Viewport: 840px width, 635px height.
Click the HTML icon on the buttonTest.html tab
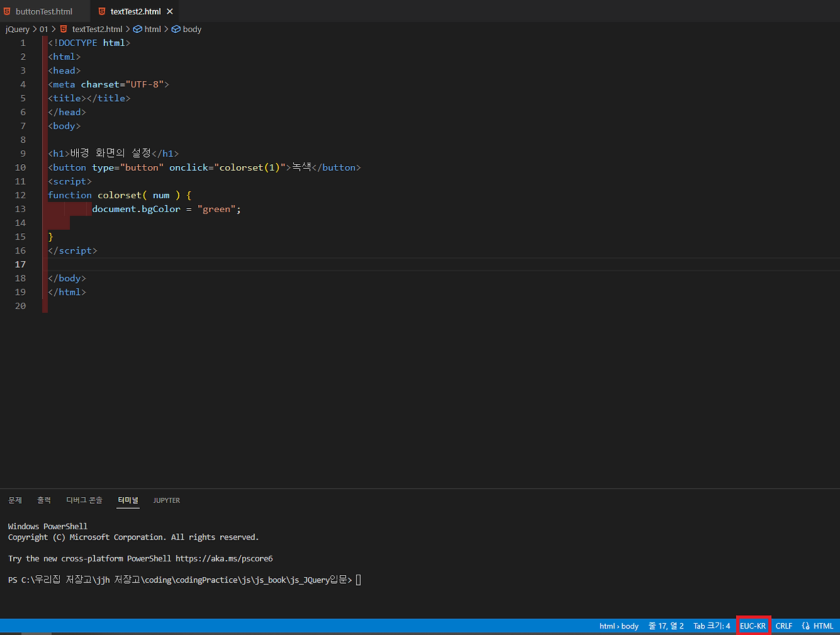coord(7,11)
